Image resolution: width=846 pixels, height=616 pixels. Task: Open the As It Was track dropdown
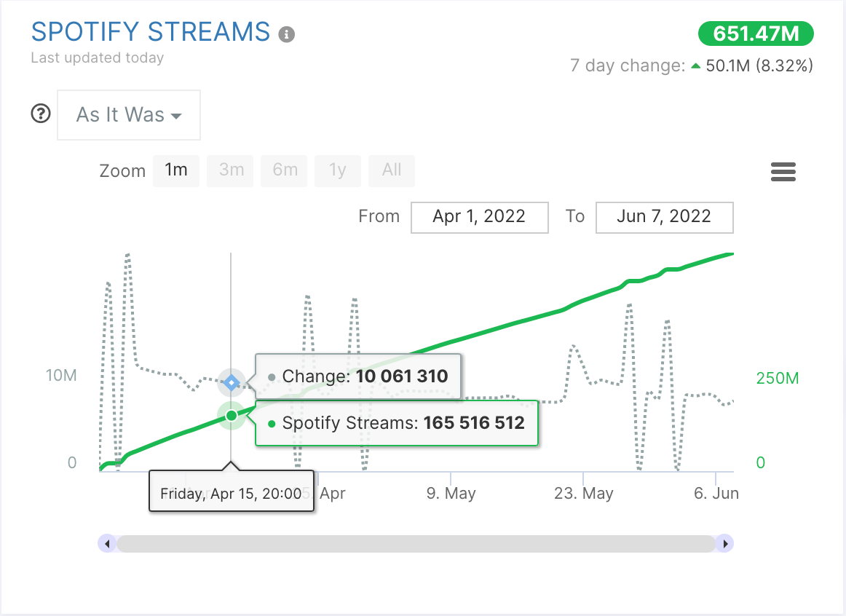(129, 115)
